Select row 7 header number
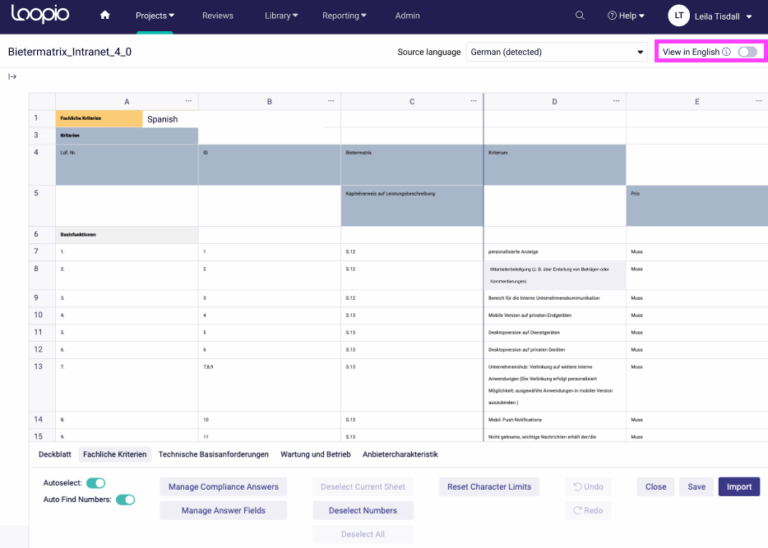 [x=42, y=252]
